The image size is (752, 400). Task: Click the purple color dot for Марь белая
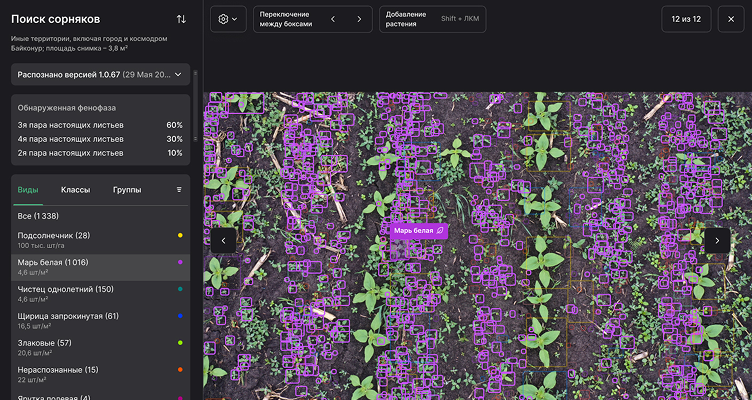(x=180, y=262)
